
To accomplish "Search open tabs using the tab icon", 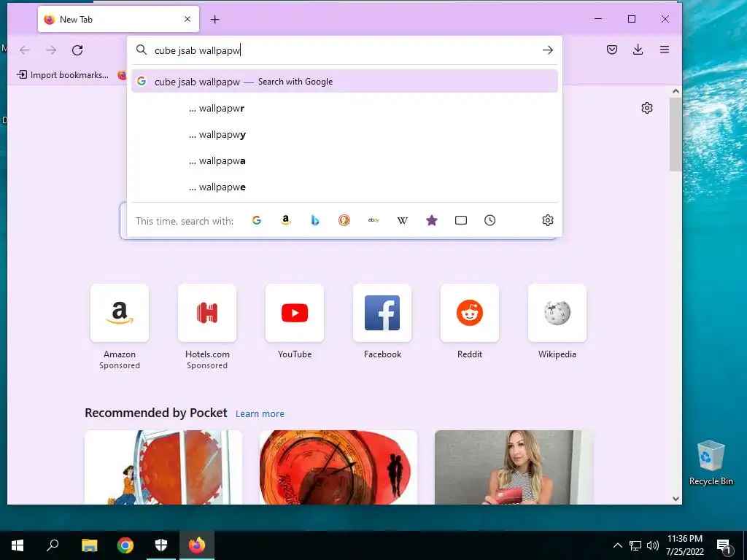I will [x=461, y=220].
